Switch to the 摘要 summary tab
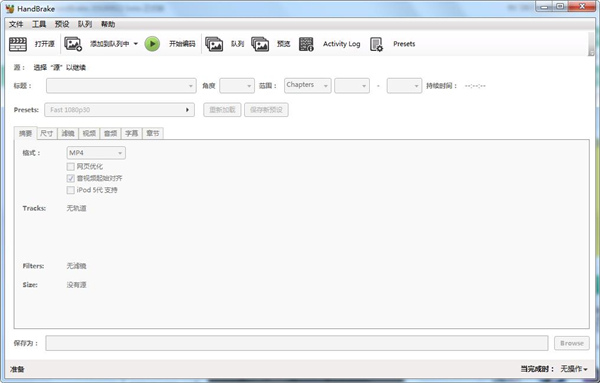Image resolution: width=600 pixels, height=383 pixels. tap(26, 133)
